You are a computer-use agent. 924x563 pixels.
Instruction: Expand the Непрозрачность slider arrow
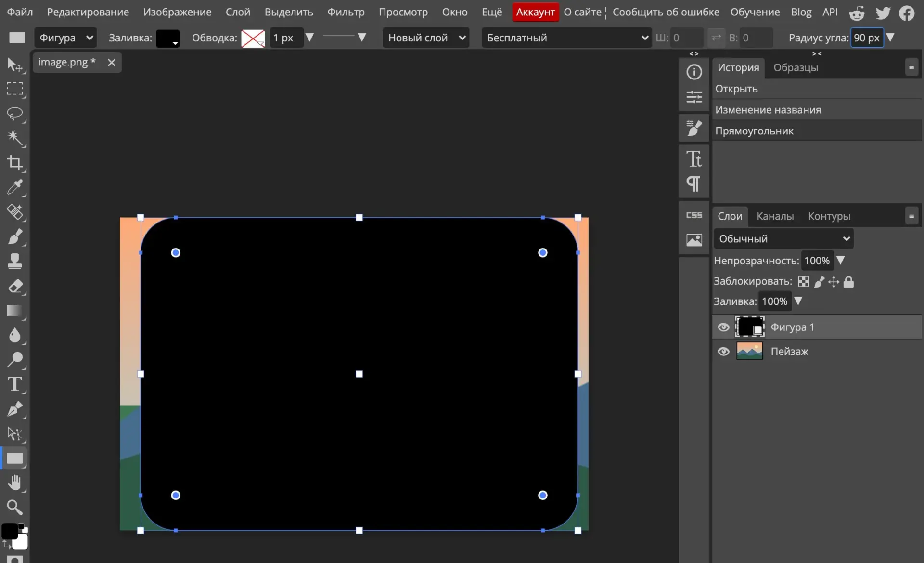tap(840, 261)
